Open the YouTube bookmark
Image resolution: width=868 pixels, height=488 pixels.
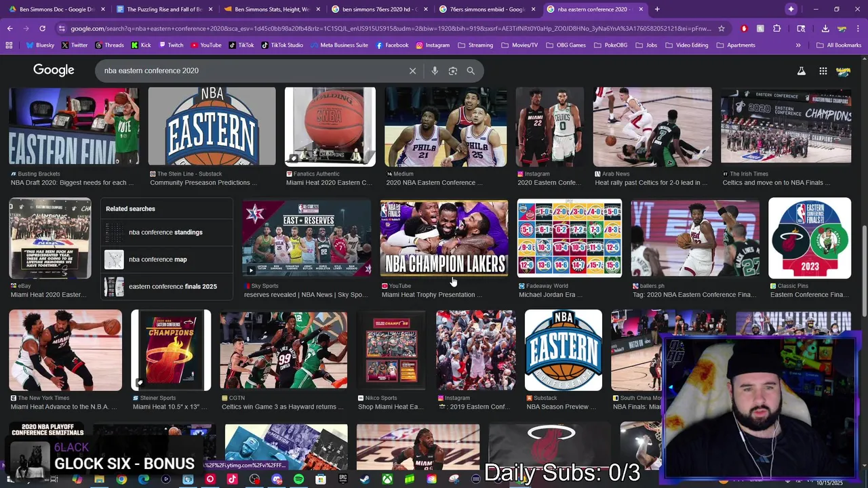pyautogui.click(x=206, y=45)
